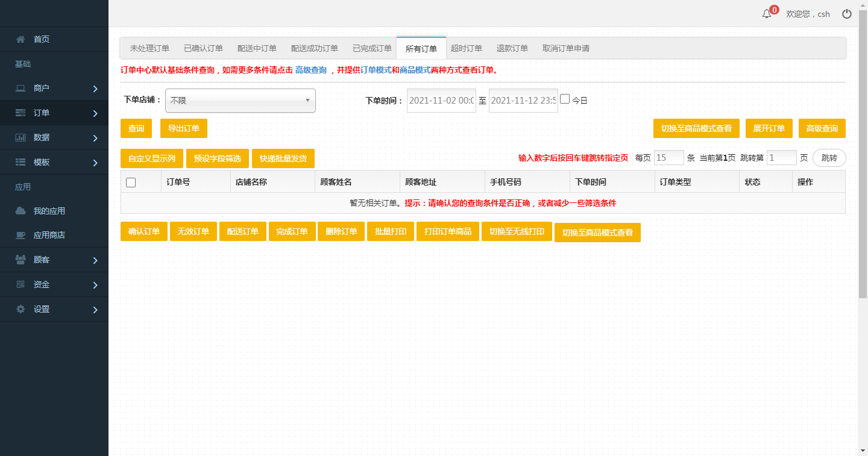
Task: Open the 下单店铺 store dropdown
Action: point(241,101)
